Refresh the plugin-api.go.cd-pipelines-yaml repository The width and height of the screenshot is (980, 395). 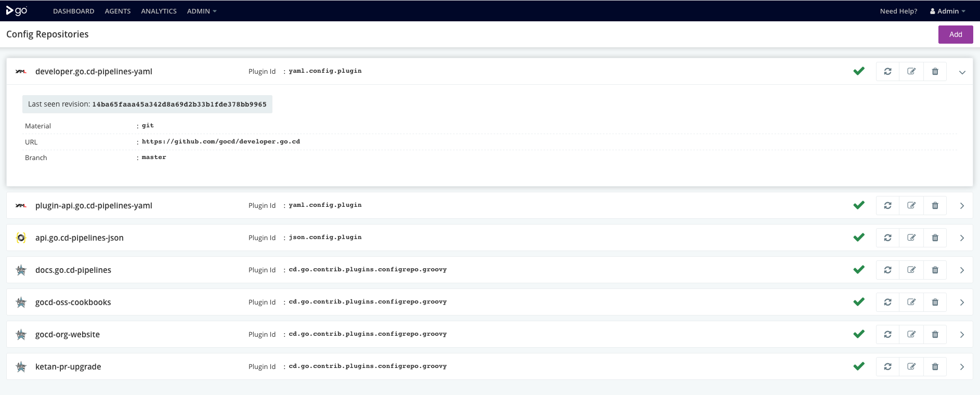(888, 205)
